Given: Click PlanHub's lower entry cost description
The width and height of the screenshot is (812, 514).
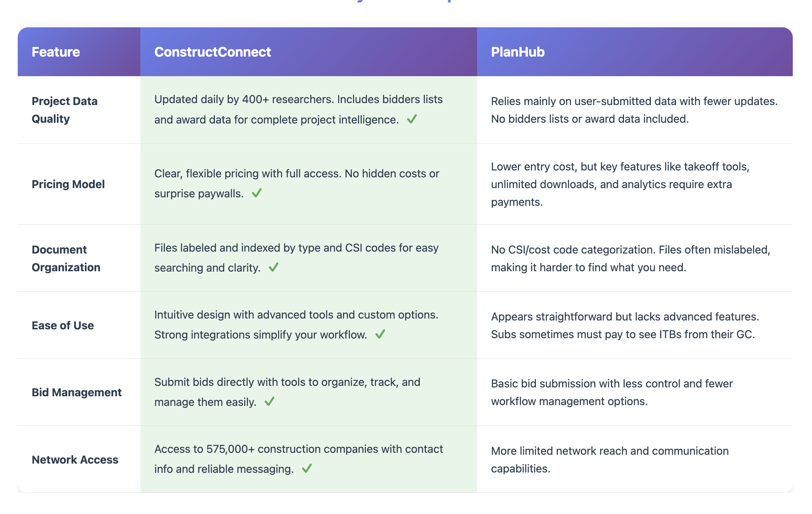Looking at the screenshot, I should click(x=620, y=184).
